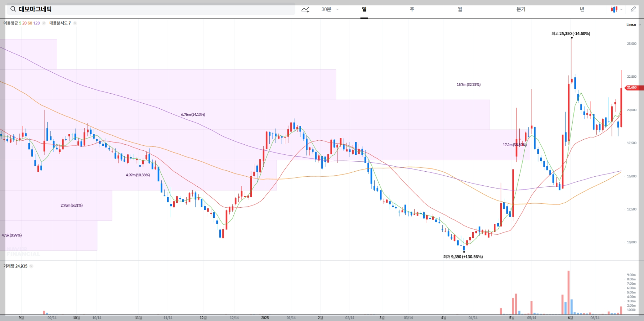This screenshot has width=644, height=321.
Task: Expand the Linear scale dropdown
Action: (x=634, y=25)
